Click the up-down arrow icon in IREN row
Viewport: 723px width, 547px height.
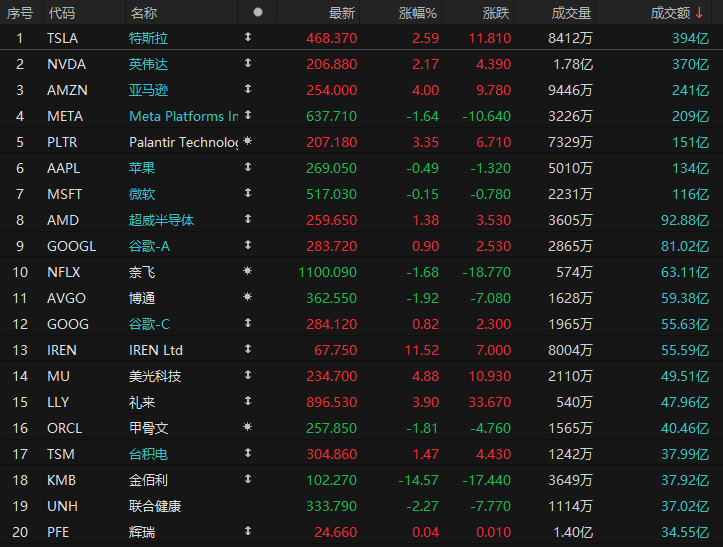(248, 349)
